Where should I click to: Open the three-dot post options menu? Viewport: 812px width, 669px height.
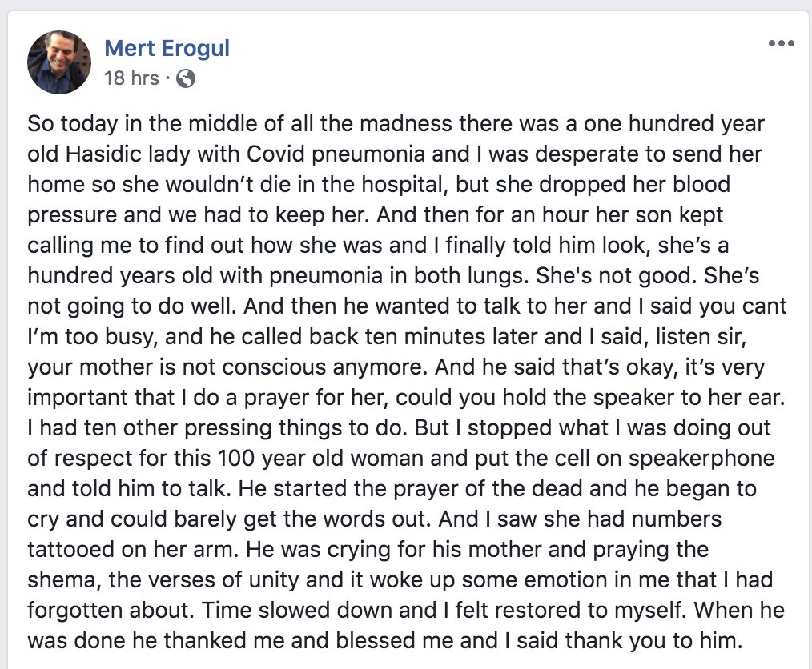pos(781,43)
